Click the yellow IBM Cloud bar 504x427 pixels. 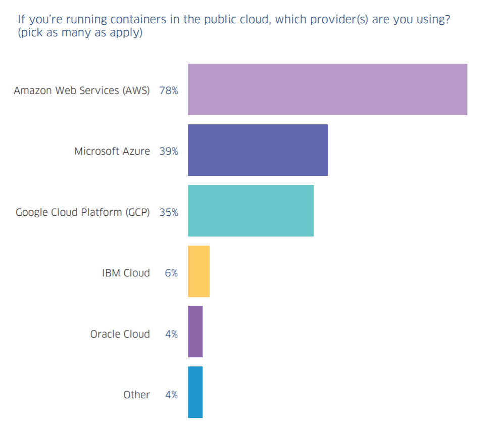pos(198,271)
